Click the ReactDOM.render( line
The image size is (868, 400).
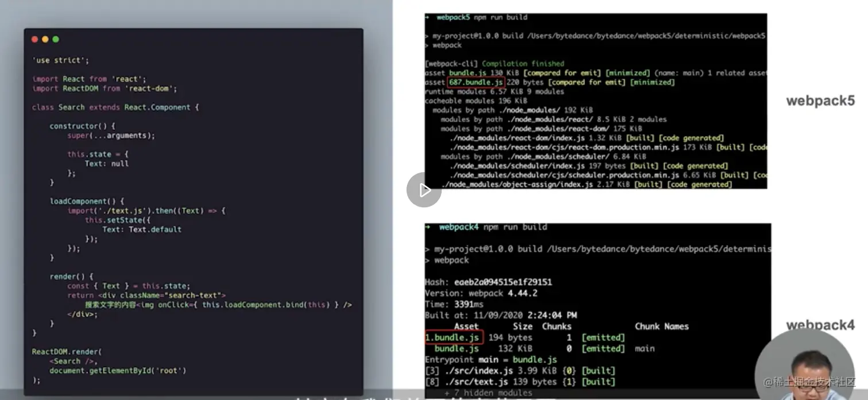point(67,351)
